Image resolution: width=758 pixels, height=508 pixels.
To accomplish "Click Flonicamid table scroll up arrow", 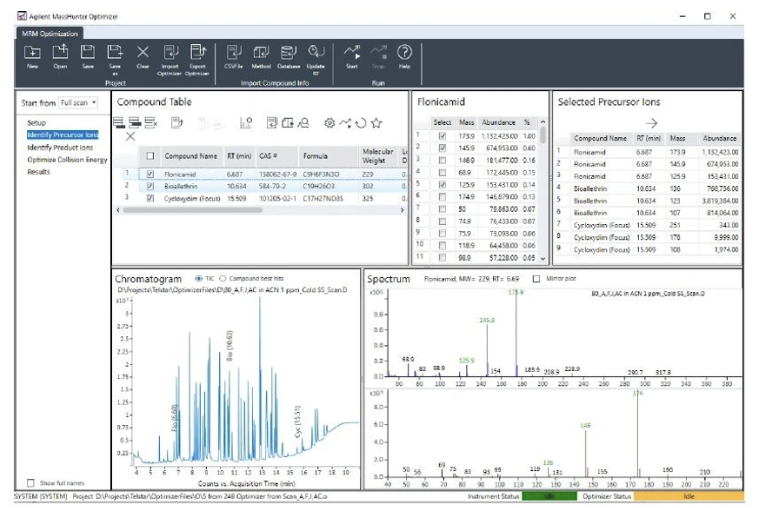I will click(x=543, y=122).
